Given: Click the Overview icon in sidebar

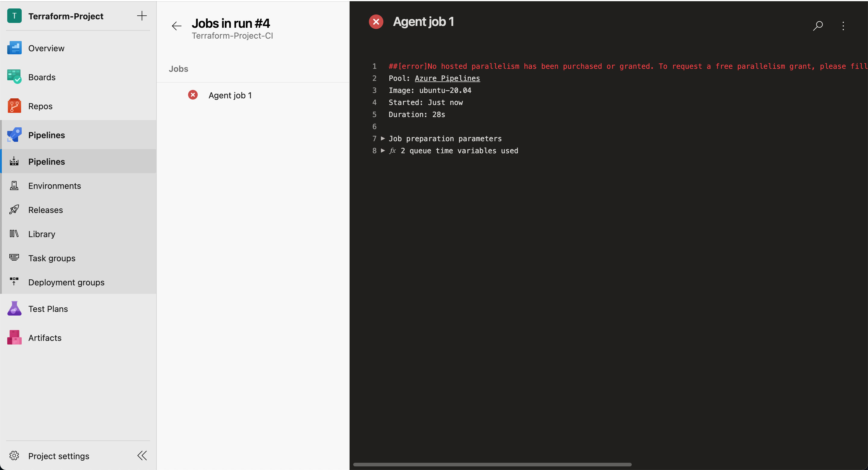Looking at the screenshot, I should [x=14, y=48].
